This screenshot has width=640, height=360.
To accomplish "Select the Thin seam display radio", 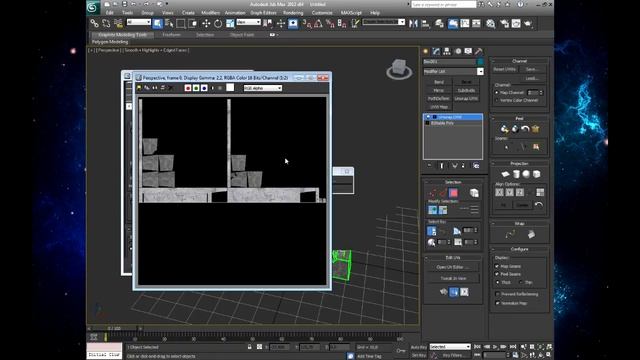I will coord(520,282).
